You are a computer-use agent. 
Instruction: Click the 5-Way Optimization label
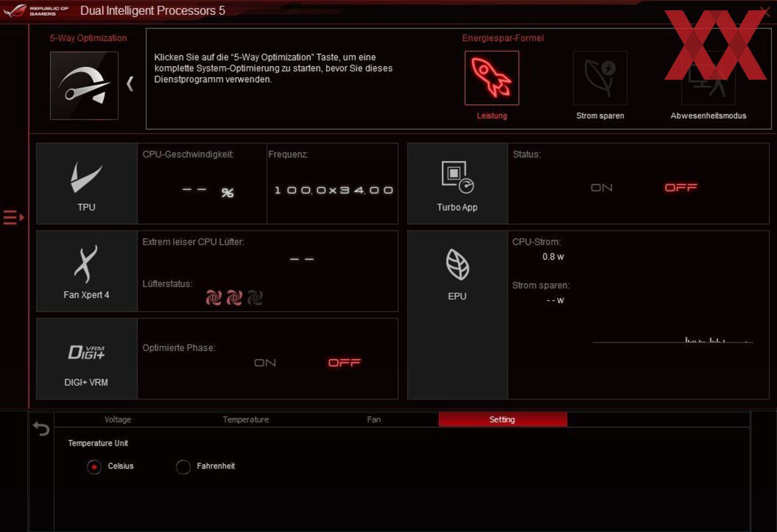pos(88,38)
